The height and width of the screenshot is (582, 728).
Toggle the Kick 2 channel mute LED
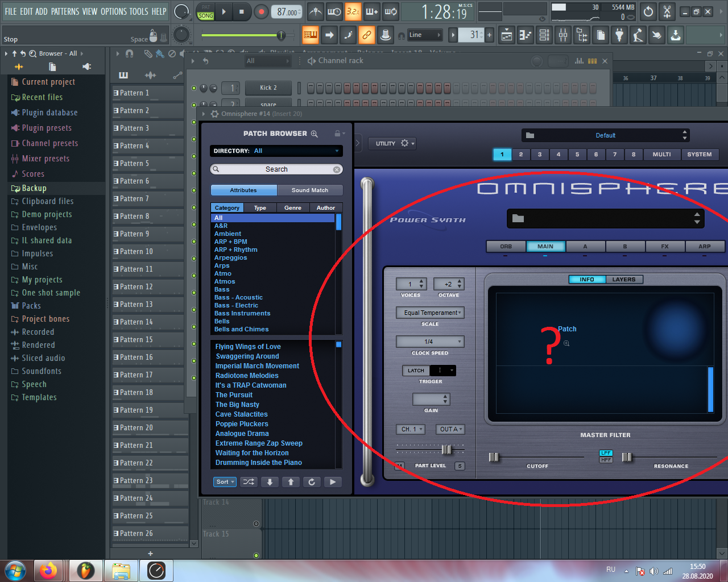pos(194,88)
